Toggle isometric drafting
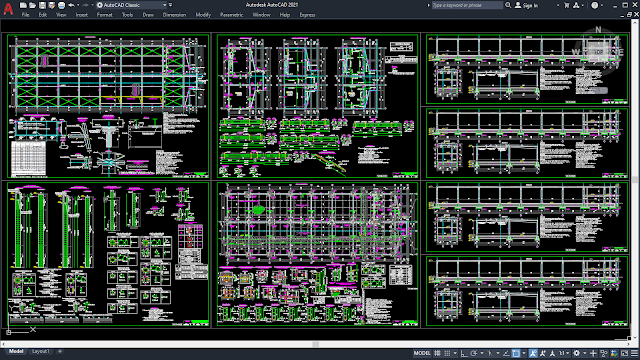The image size is (640, 360). (x=490, y=353)
